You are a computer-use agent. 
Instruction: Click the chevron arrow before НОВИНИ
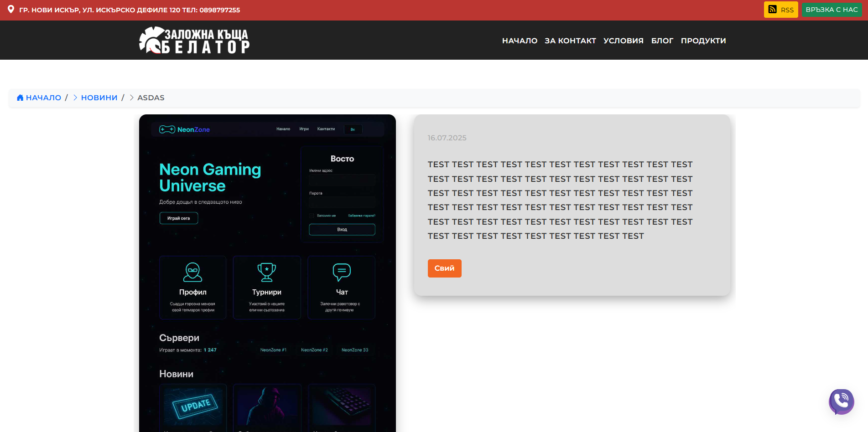[x=75, y=98]
